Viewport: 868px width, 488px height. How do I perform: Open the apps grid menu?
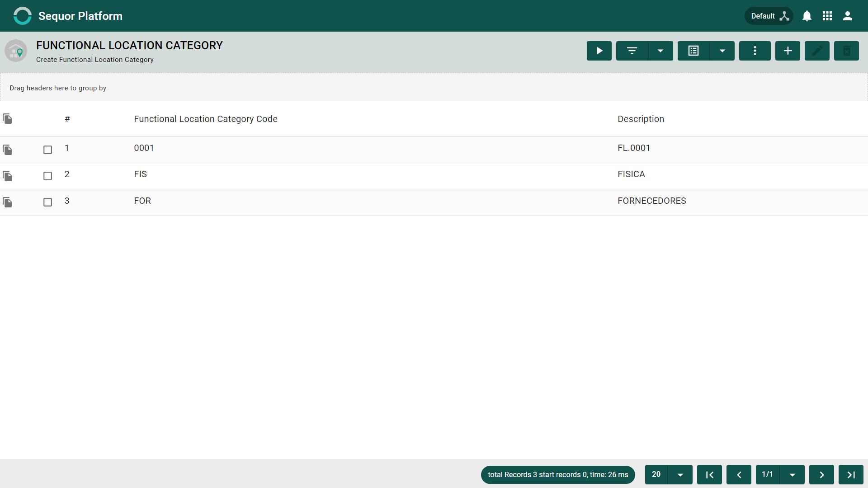[827, 16]
